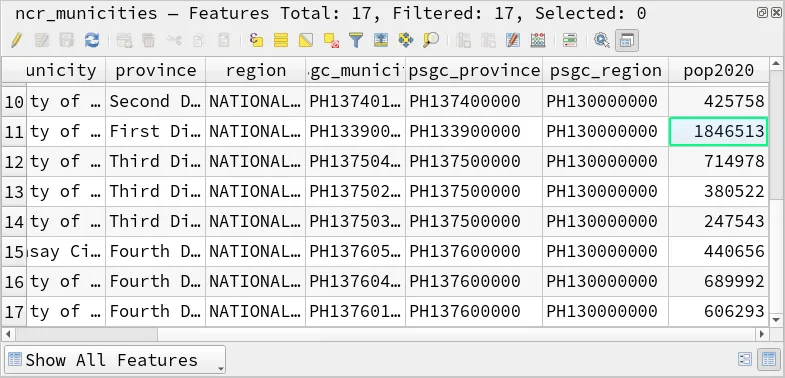Click the disabled delete field icon
Screen dimensions: 785x378
point(488,41)
